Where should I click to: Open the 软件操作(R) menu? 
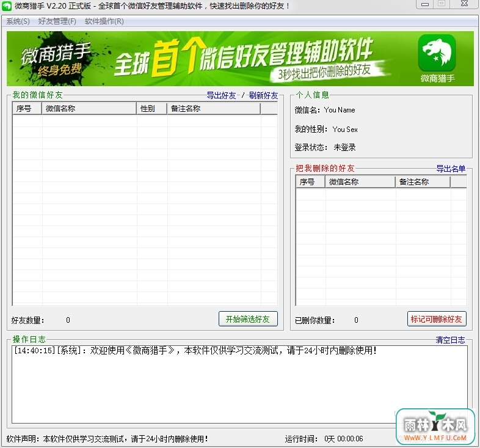(x=104, y=21)
